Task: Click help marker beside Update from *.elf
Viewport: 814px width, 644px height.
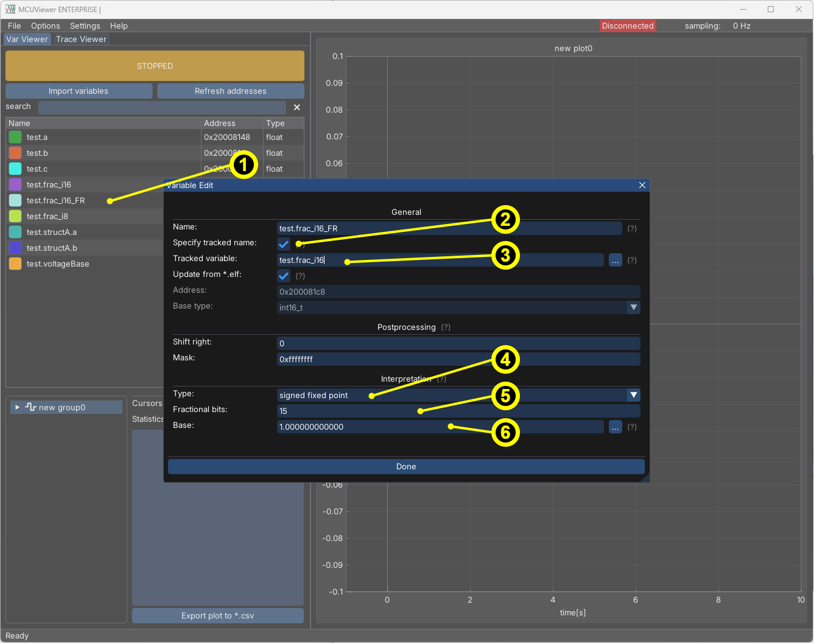Action: tap(300, 276)
